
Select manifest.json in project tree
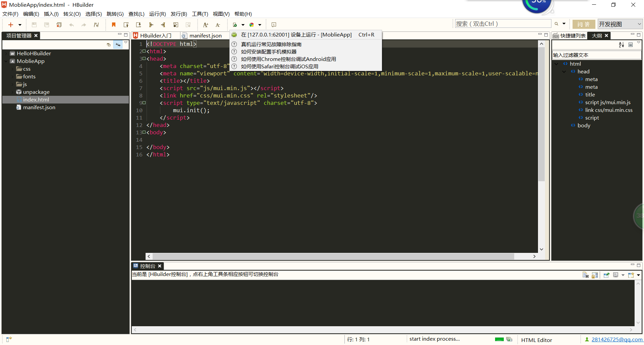[39, 107]
